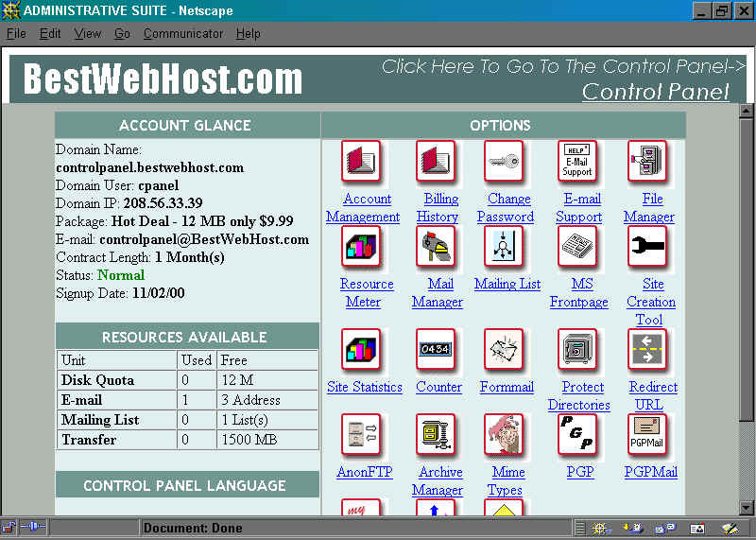Click the Site Statistics bar chart icon
The height and width of the screenshot is (540, 756).
(361, 349)
